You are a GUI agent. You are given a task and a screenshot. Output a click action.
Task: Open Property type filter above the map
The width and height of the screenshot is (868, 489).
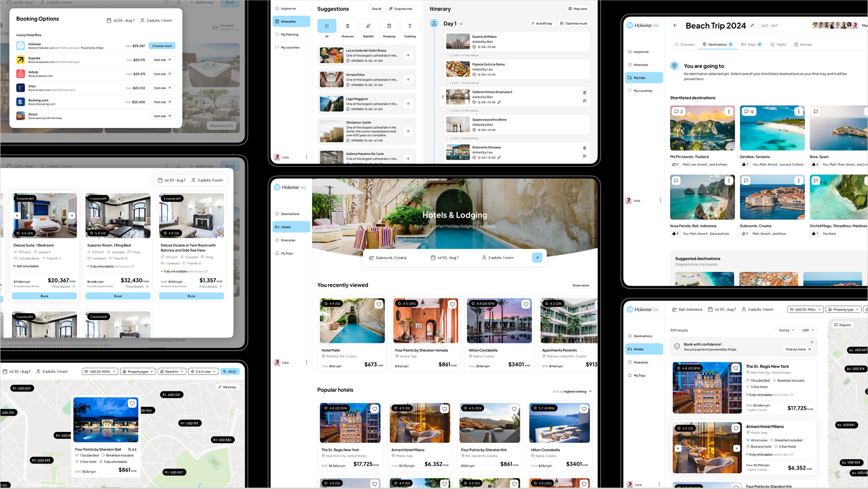point(138,371)
